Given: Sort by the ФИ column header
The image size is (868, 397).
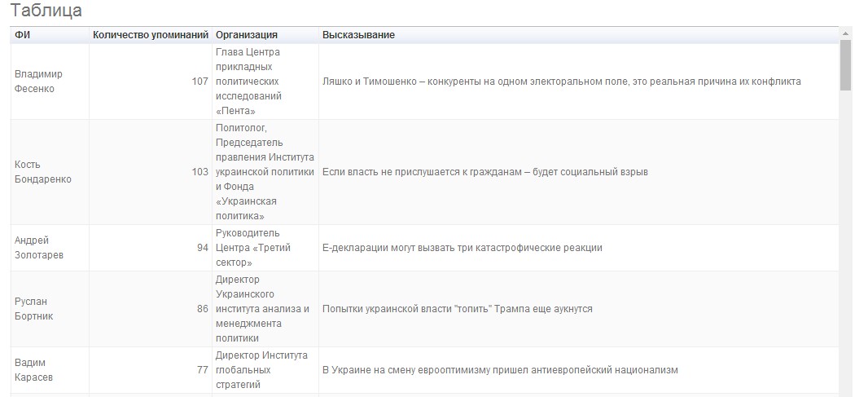Looking at the screenshot, I should click(x=23, y=35).
